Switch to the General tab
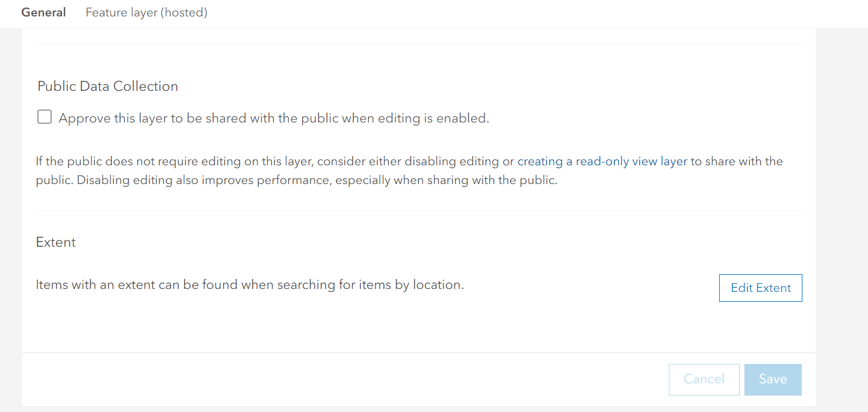Viewport: 868px width, 412px height. [x=43, y=12]
